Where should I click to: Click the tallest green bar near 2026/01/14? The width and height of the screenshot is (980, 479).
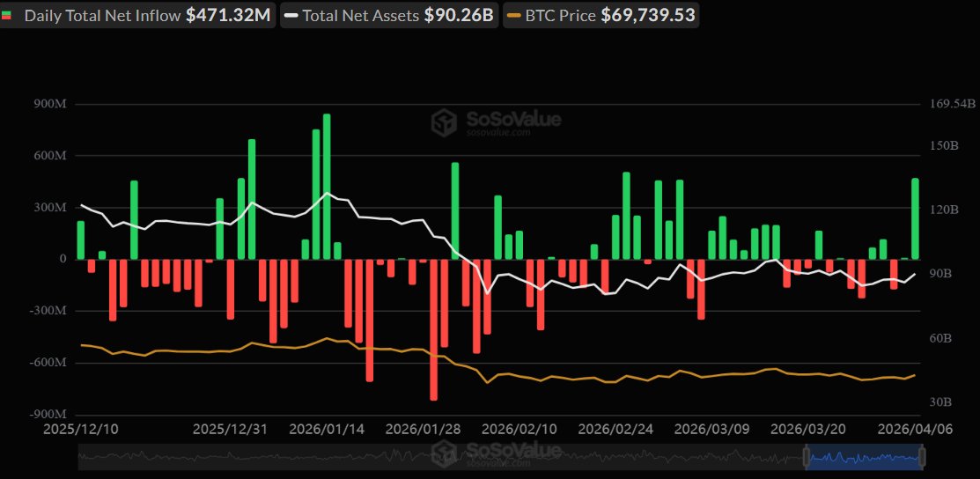327,187
